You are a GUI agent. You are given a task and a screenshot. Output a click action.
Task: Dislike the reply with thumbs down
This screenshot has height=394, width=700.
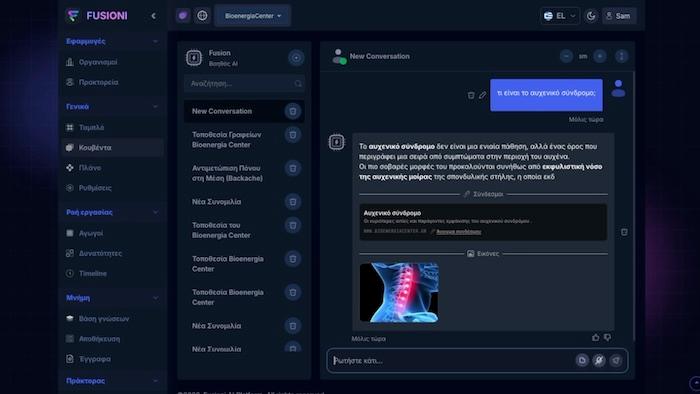click(x=608, y=338)
